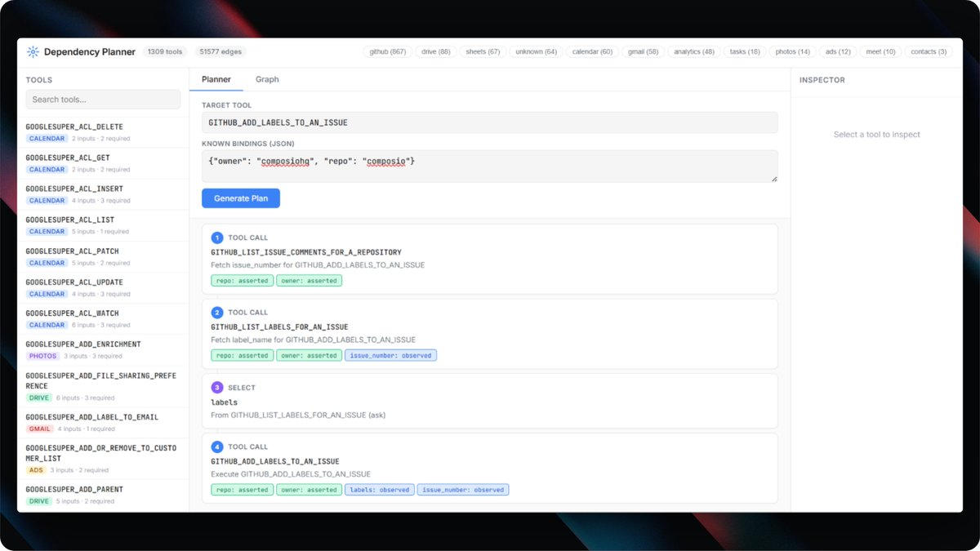Open GITHUB_LIST_ISSUE_COMMENTS_FOR_A_REPOSITORY step title

[306, 252]
